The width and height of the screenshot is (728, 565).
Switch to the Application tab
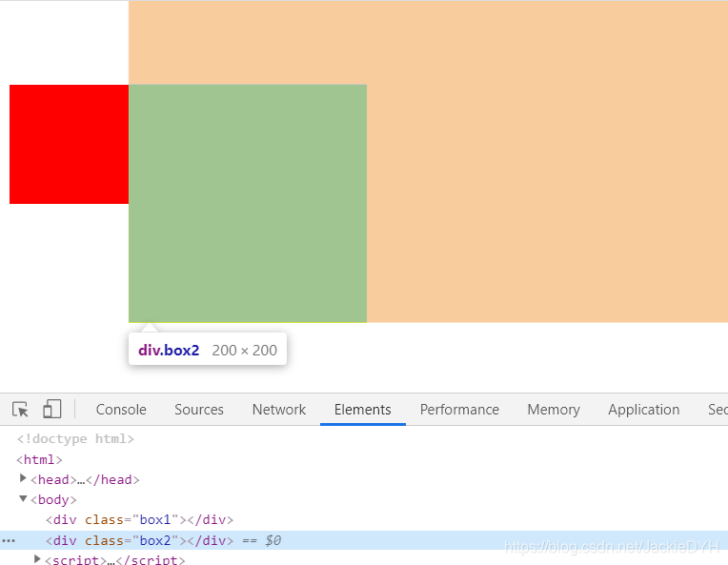tap(643, 410)
